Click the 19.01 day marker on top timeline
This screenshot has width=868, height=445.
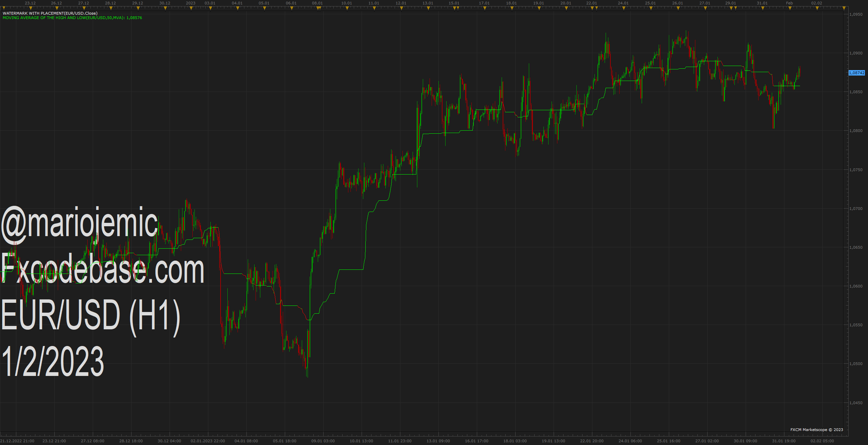tap(539, 3)
